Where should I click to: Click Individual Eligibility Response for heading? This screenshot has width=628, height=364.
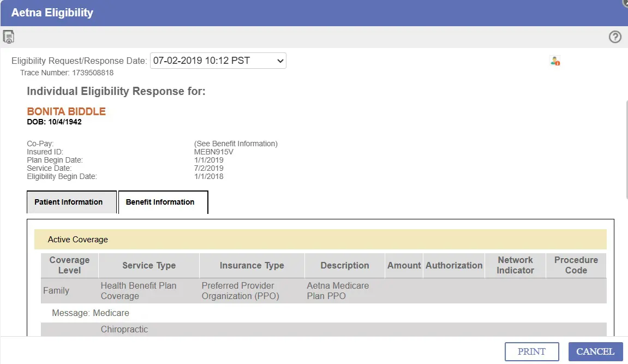point(116,91)
